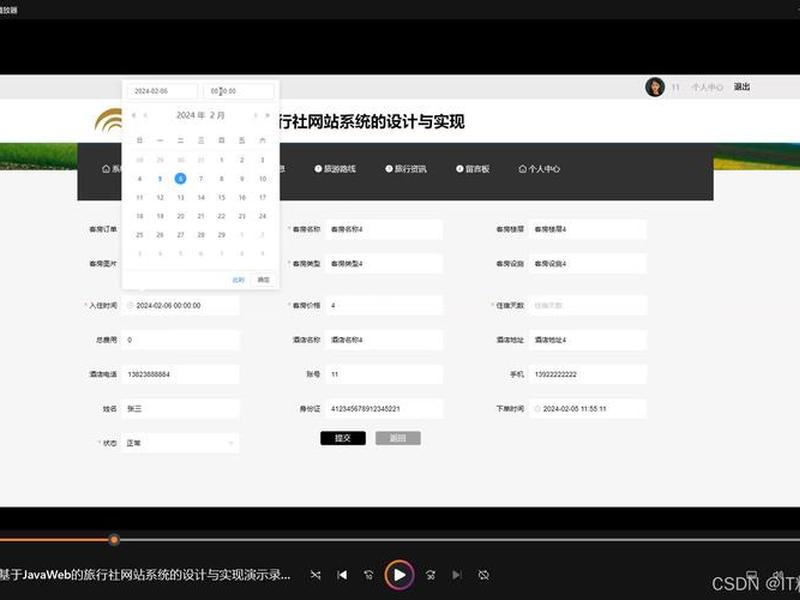800x600 pixels.
Task: Select highlighted day 6 in calendar
Action: pyautogui.click(x=180, y=179)
